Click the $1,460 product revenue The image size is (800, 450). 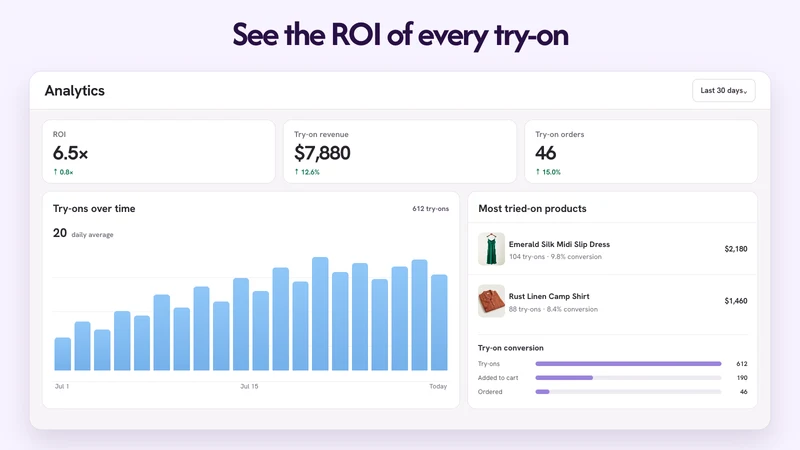[736, 301]
